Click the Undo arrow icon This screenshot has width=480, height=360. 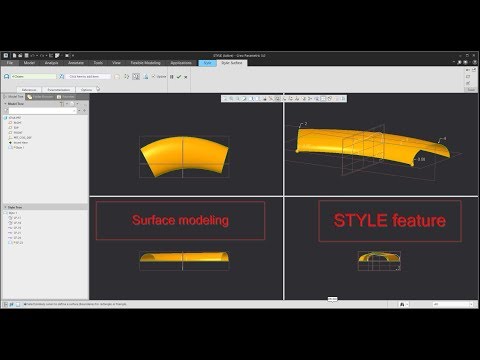click(x=33, y=55)
